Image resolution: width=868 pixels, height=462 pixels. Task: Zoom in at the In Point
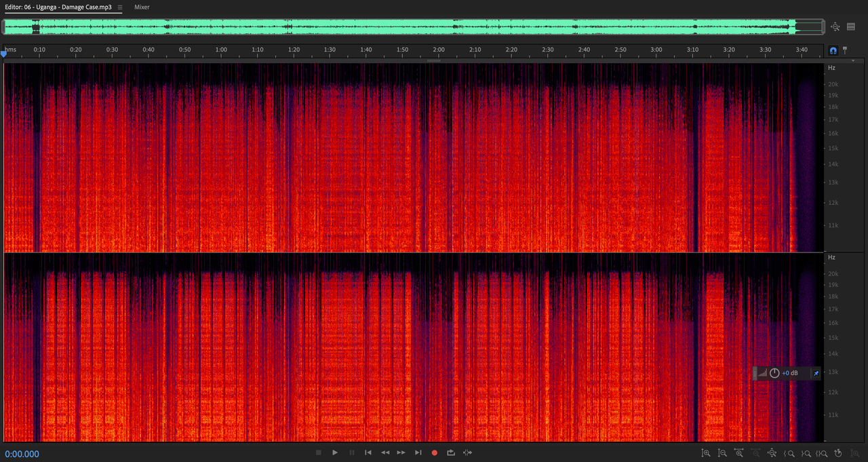pos(789,453)
